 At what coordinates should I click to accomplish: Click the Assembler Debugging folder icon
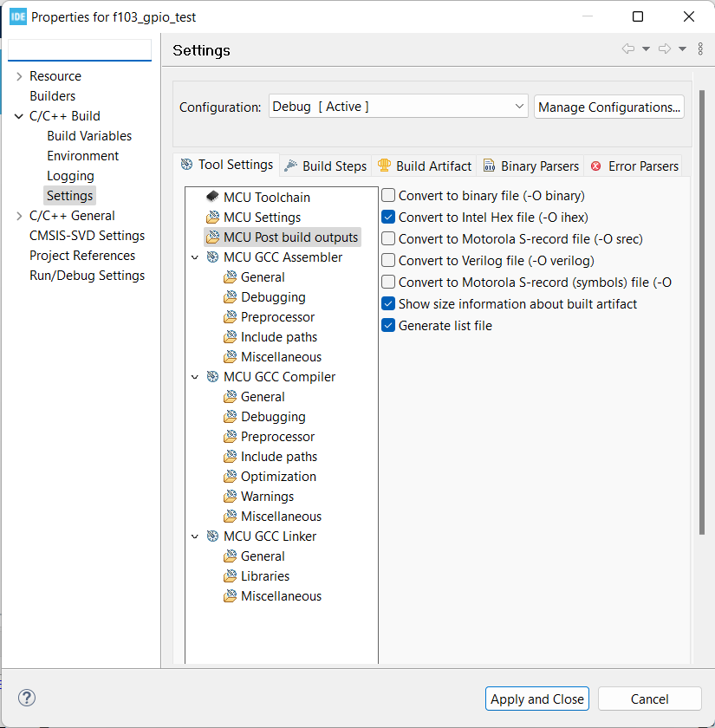tap(230, 296)
